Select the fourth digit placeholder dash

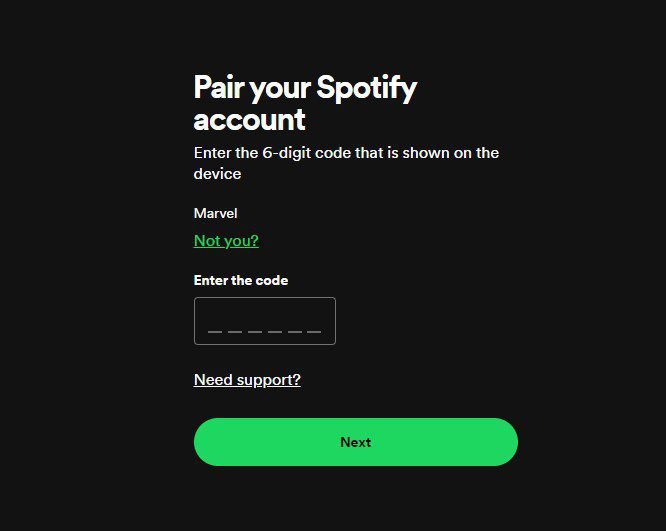coord(274,330)
